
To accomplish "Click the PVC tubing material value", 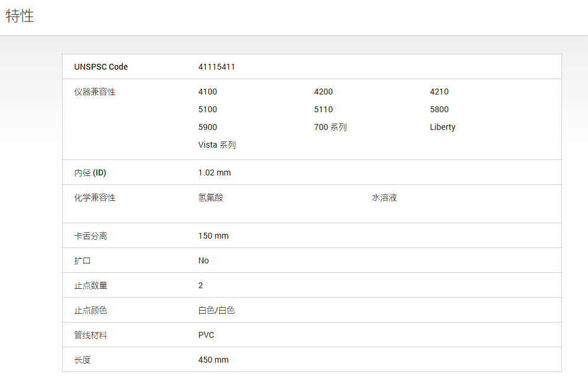I will [206, 335].
